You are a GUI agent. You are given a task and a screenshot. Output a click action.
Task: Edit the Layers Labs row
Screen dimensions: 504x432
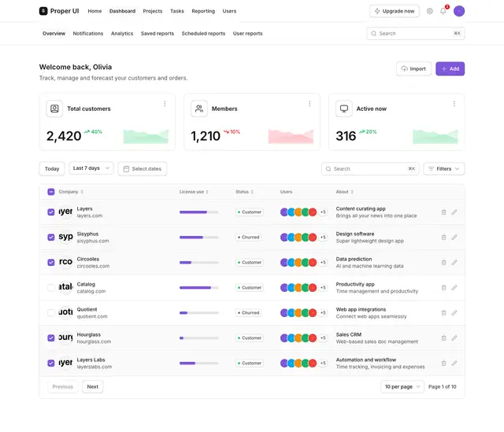[x=454, y=363]
